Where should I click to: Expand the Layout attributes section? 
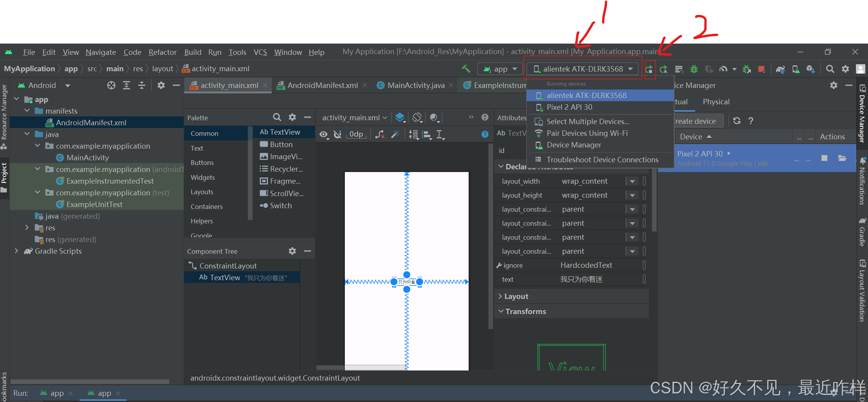[x=500, y=296]
